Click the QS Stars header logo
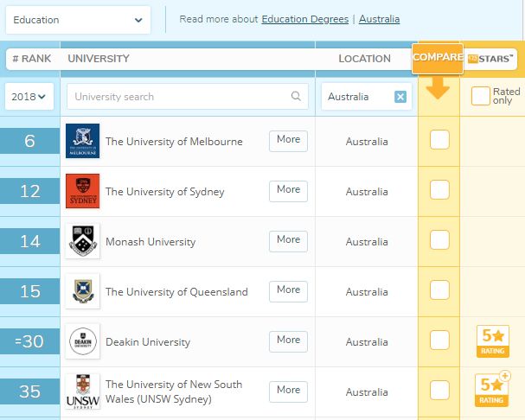Screen dimensions: 525x420 coord(490,59)
